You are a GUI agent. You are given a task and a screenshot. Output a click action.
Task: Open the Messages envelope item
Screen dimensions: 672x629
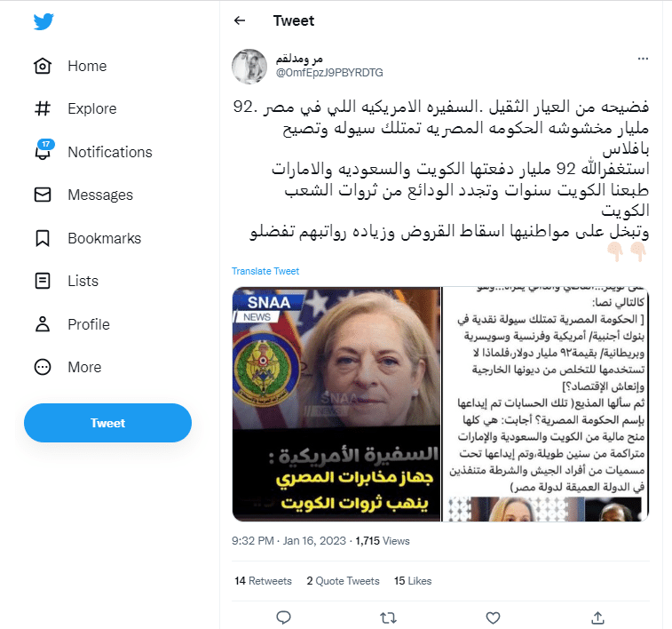[83, 195]
